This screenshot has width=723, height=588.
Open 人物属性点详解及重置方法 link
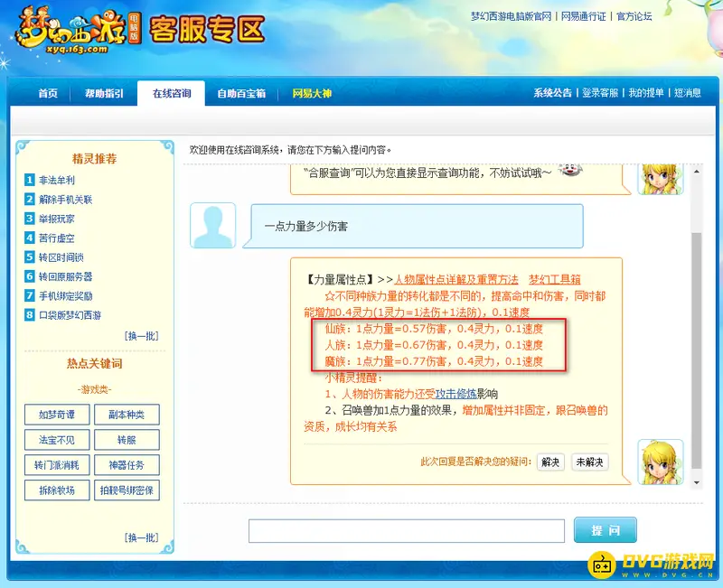456,279
